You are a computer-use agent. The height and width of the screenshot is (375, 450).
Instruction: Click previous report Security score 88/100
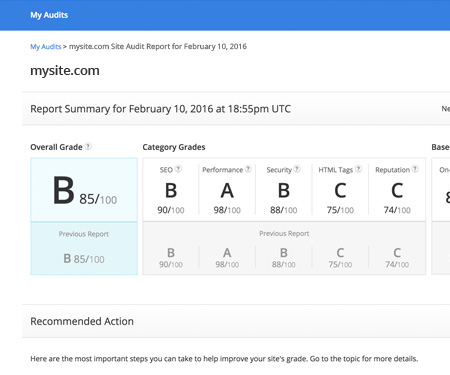tap(284, 264)
